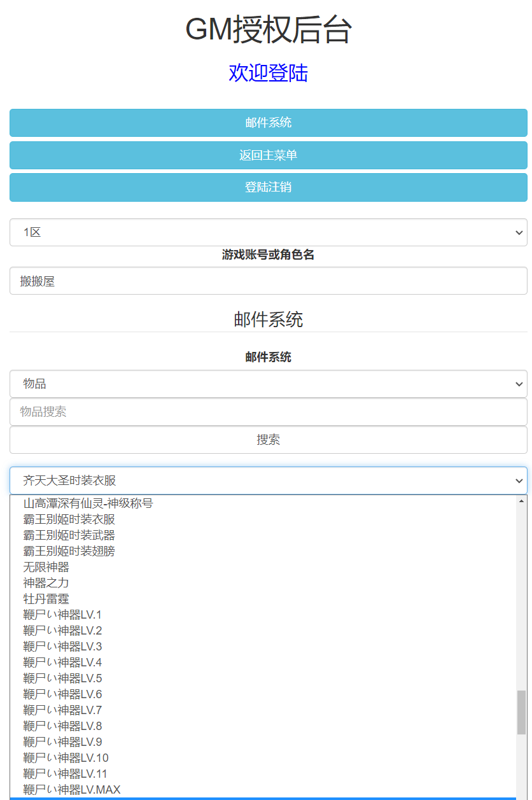Click the 搜索 search button

tap(268, 440)
